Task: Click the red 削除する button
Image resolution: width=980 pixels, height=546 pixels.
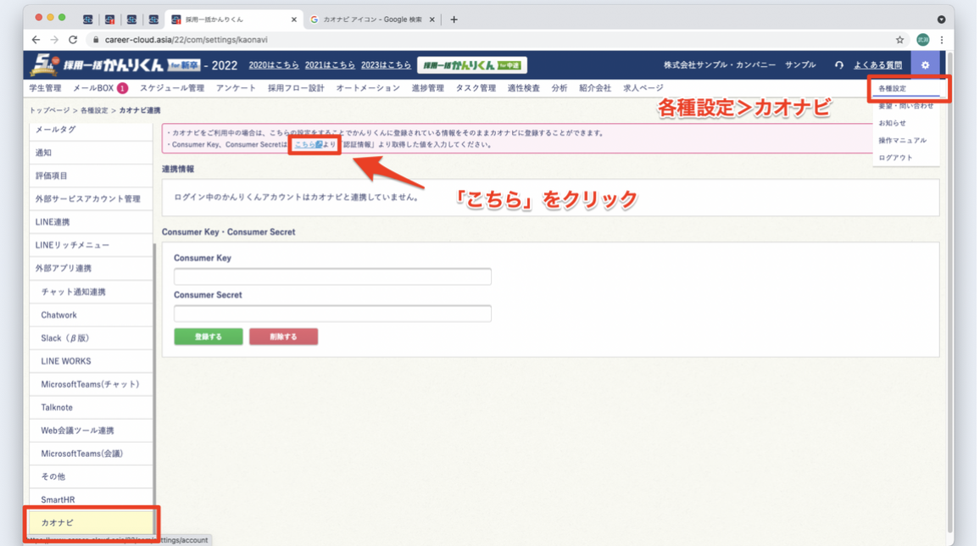Action: click(x=283, y=337)
